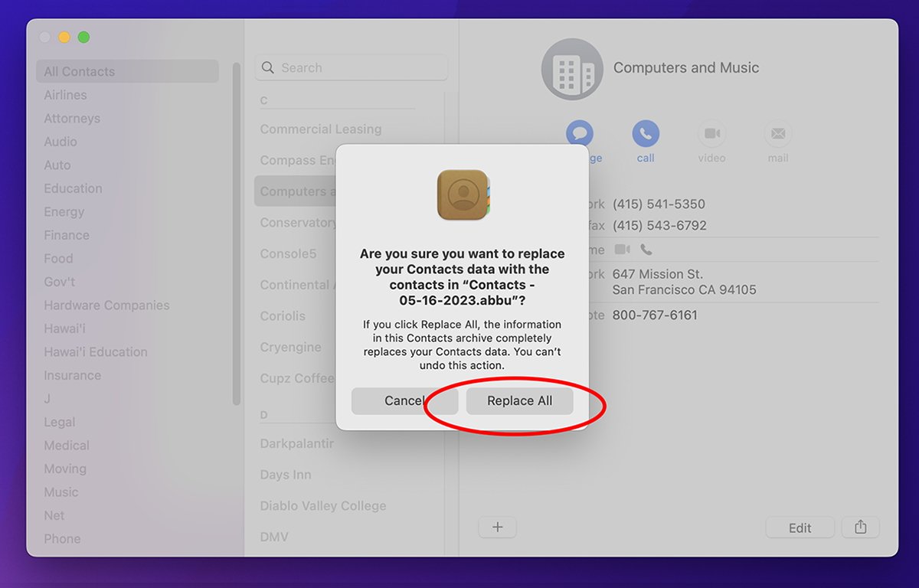Image resolution: width=919 pixels, height=588 pixels.
Task: Select Commercial Leasing contact
Action: (321, 129)
